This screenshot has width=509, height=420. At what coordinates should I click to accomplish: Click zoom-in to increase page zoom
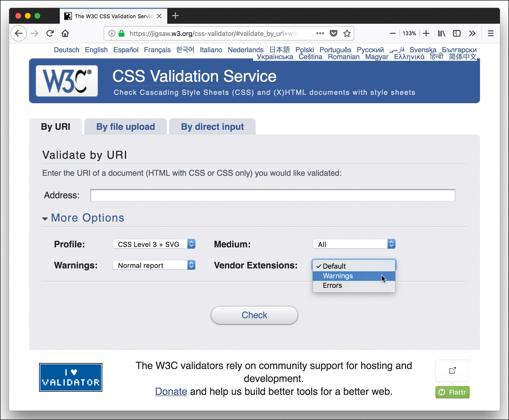click(426, 33)
